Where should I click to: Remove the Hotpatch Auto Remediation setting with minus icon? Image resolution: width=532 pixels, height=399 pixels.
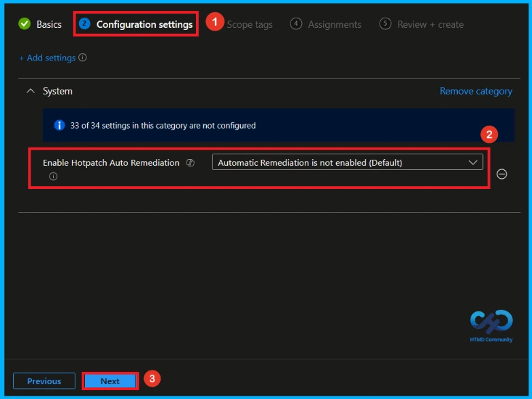(501, 174)
